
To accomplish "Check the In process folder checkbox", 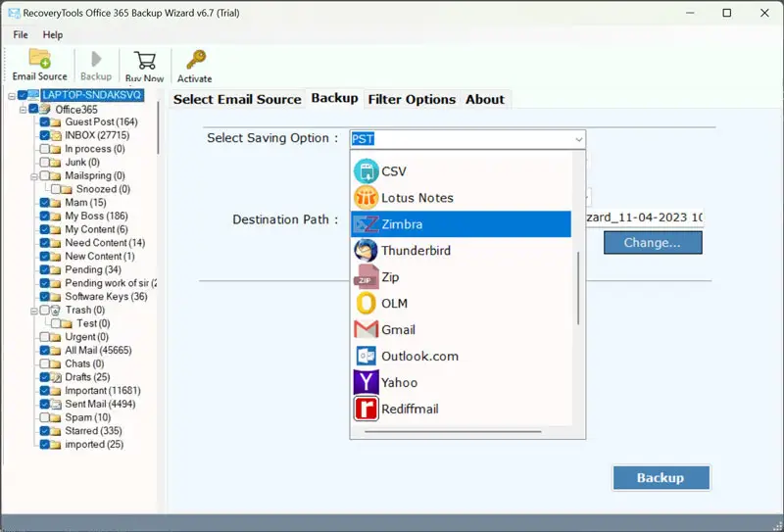I will pyautogui.click(x=44, y=149).
